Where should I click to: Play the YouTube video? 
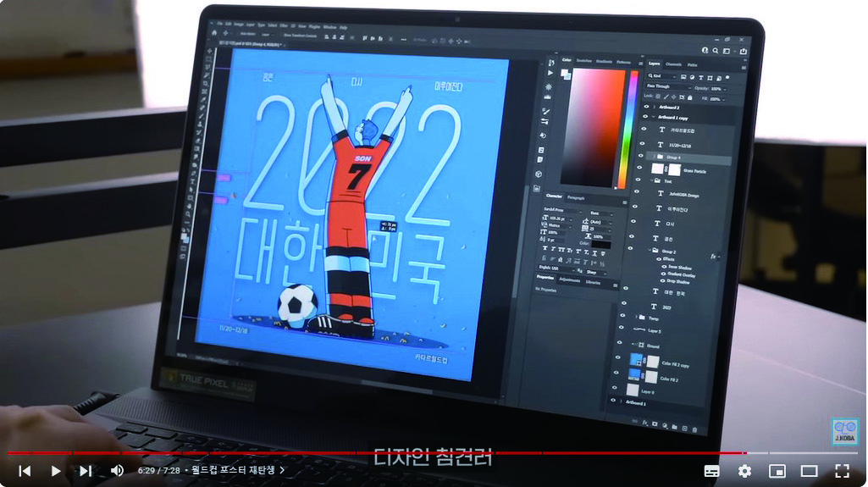pyautogui.click(x=55, y=470)
